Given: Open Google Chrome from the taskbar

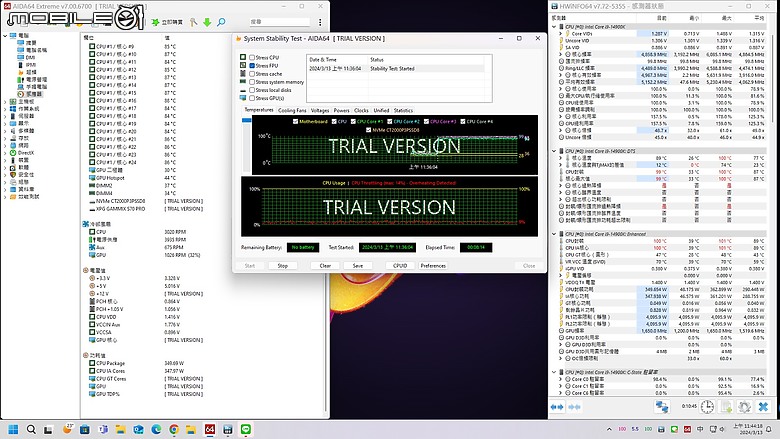Looking at the screenshot, I should 174,429.
